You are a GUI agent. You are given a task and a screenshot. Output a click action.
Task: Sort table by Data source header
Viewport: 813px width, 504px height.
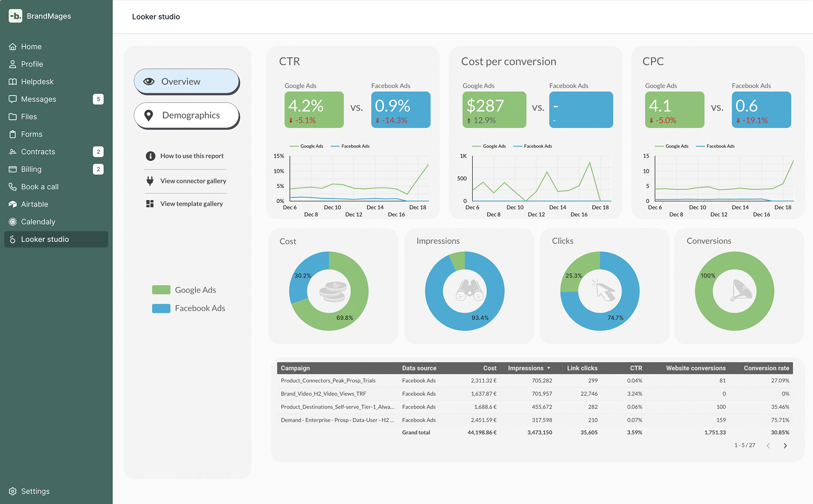click(x=419, y=368)
